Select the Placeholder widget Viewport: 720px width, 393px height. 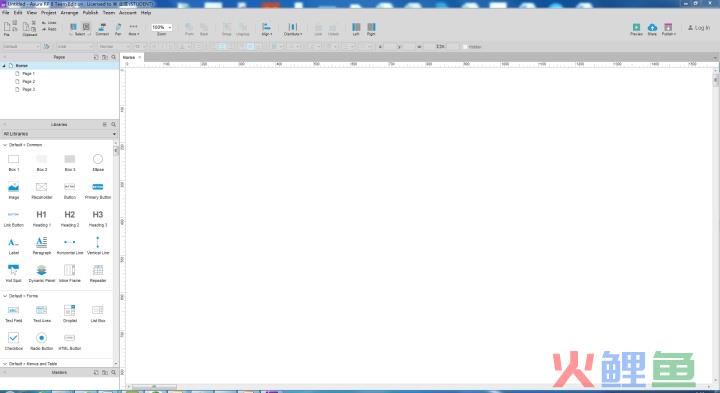[x=41, y=190]
